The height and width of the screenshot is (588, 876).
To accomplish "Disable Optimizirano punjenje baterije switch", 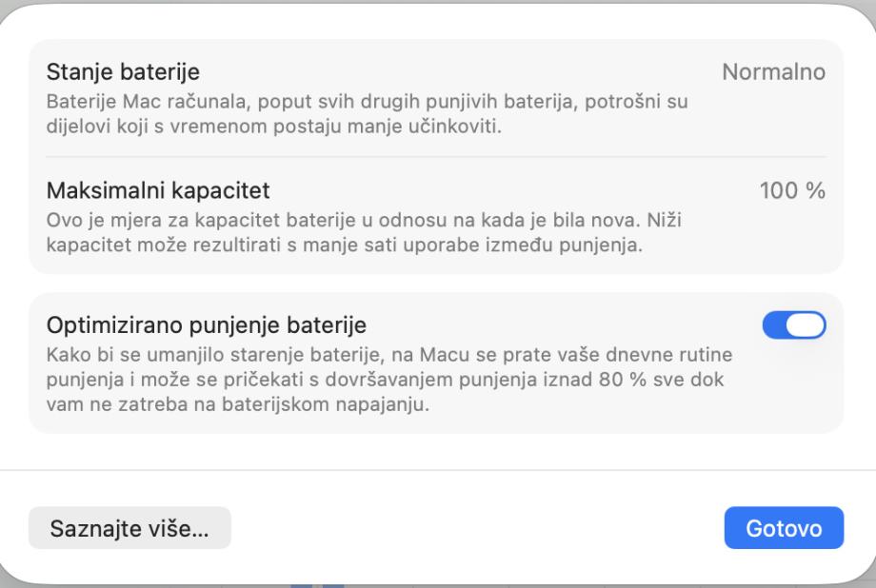I will pyautogui.click(x=794, y=325).
